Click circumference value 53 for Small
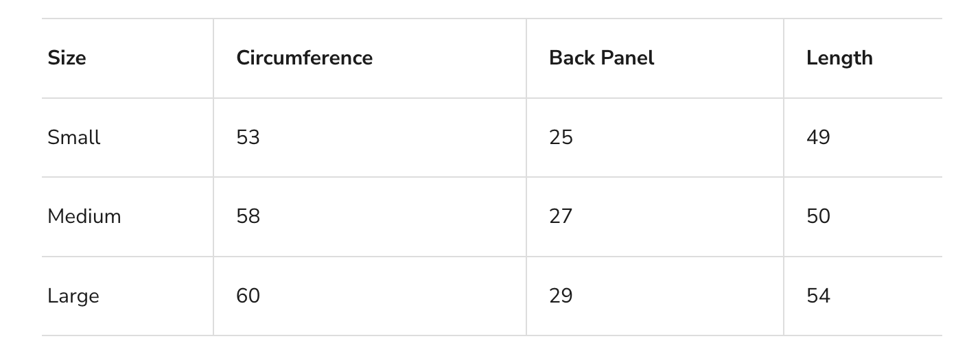The image size is (980, 354). click(248, 137)
